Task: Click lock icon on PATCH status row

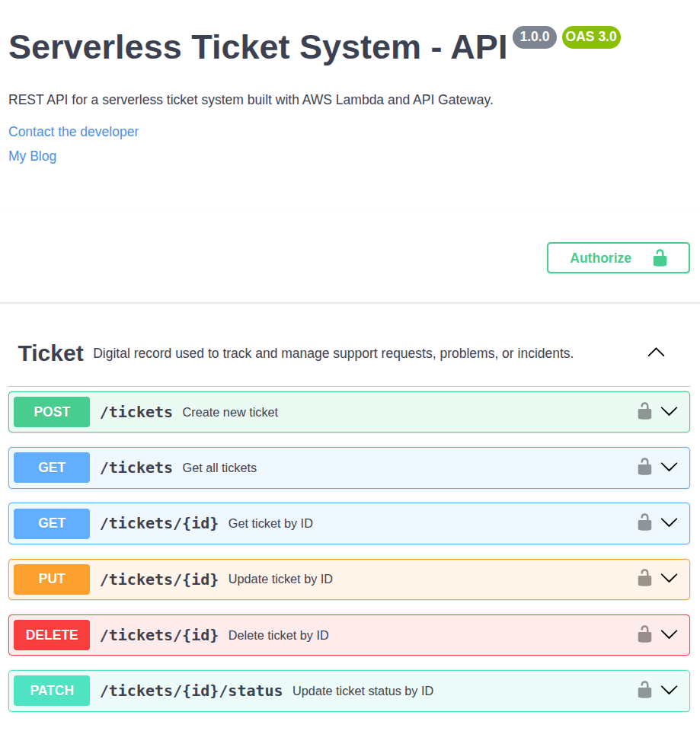Action: pyautogui.click(x=644, y=691)
